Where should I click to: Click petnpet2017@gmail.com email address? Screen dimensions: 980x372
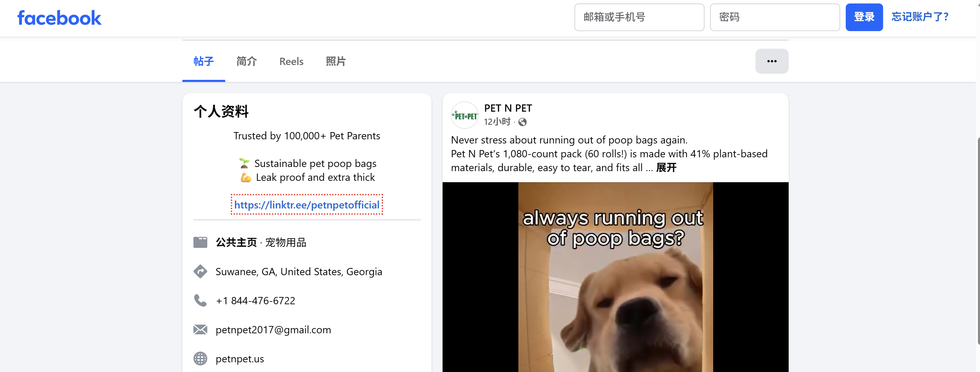click(273, 330)
